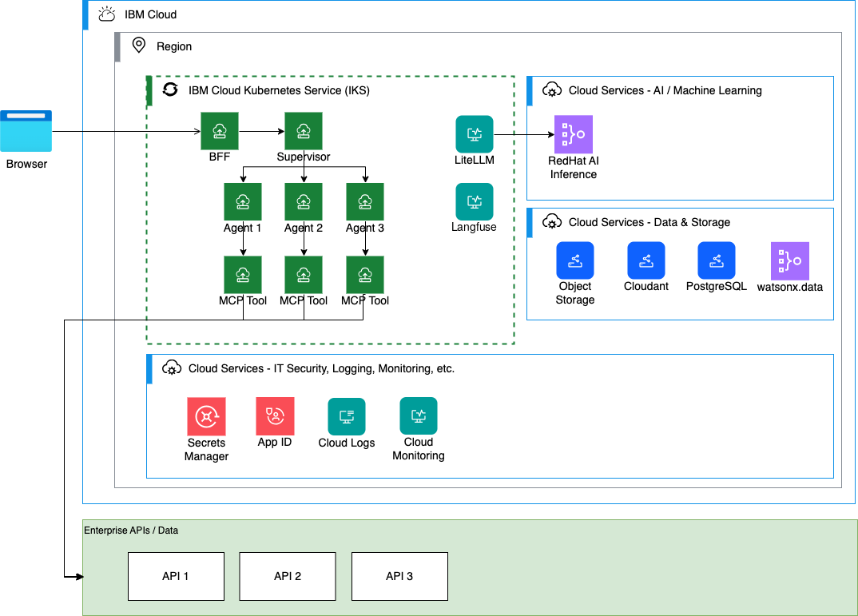Click the AI / Machine Learning cloud gear icon

(551, 89)
